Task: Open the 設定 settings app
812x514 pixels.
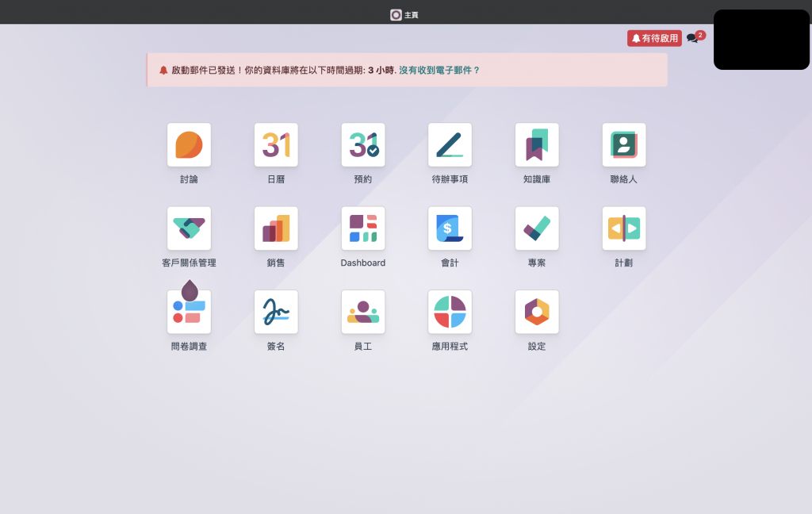Action: [537, 312]
